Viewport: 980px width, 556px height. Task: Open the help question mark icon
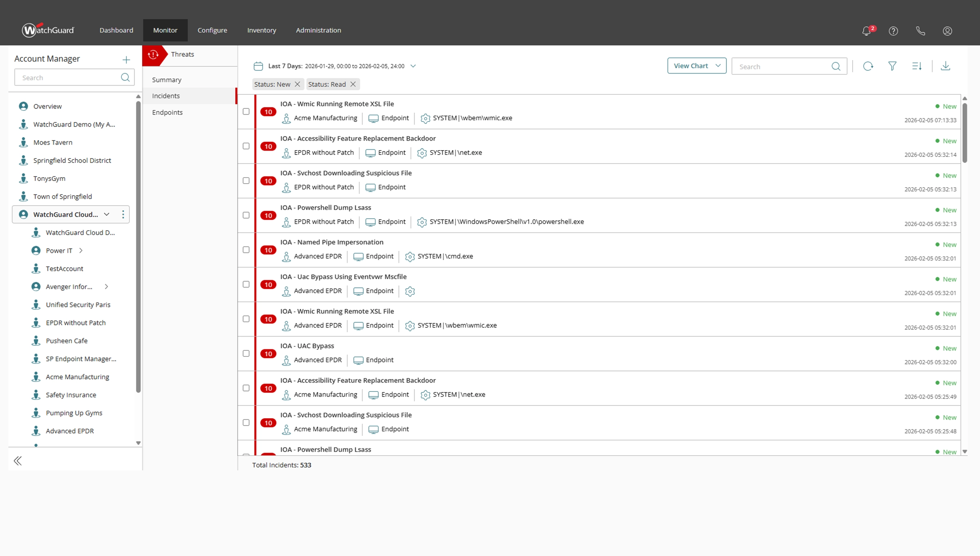point(893,31)
